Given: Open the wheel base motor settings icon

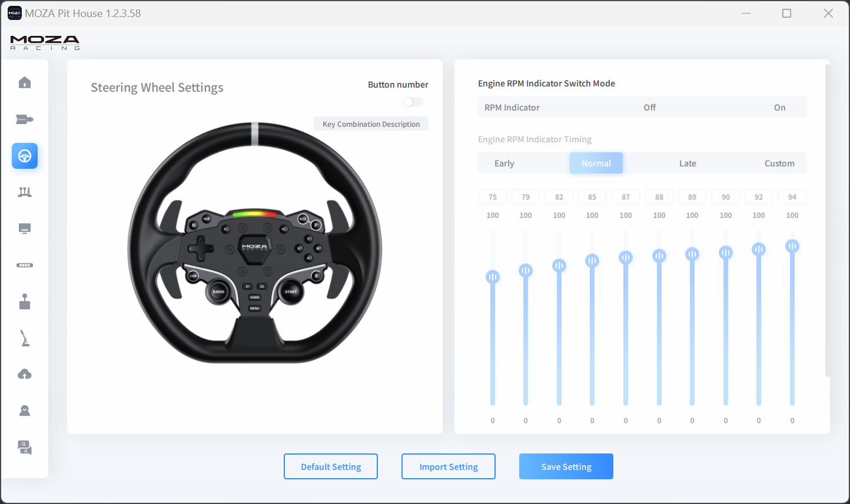Looking at the screenshot, I should tap(25, 119).
